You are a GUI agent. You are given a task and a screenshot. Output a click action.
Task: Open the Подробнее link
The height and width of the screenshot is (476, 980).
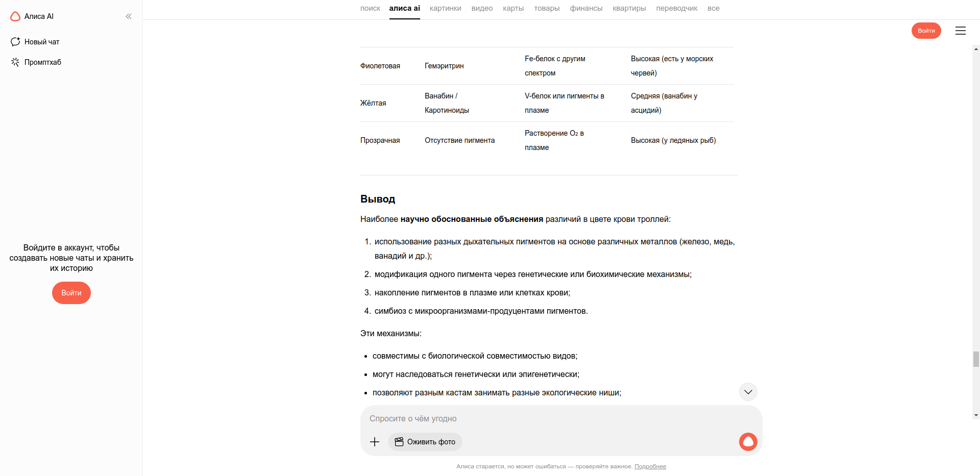[650, 466]
